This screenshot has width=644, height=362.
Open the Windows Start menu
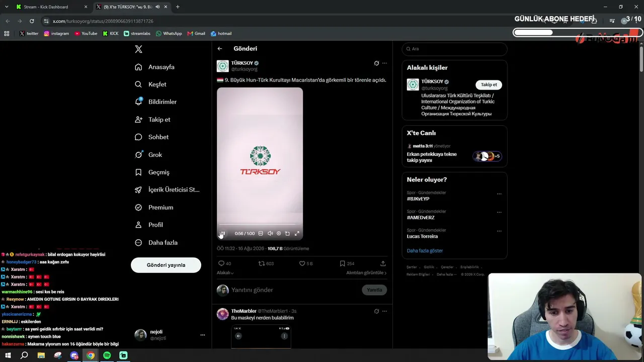[x=8, y=355]
